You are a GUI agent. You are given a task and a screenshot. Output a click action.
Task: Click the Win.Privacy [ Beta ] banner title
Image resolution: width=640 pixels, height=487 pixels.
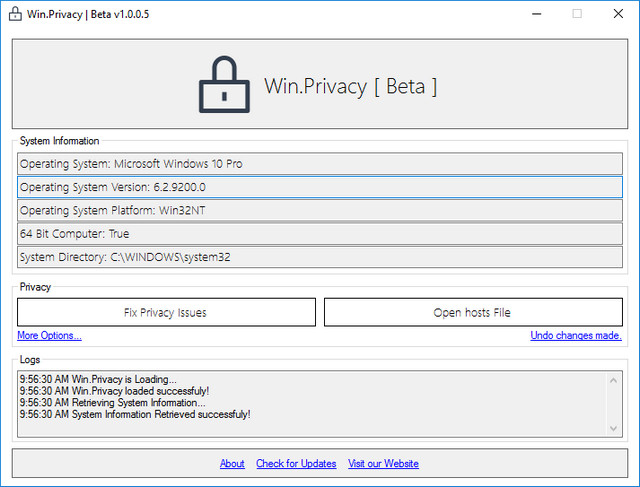point(350,86)
